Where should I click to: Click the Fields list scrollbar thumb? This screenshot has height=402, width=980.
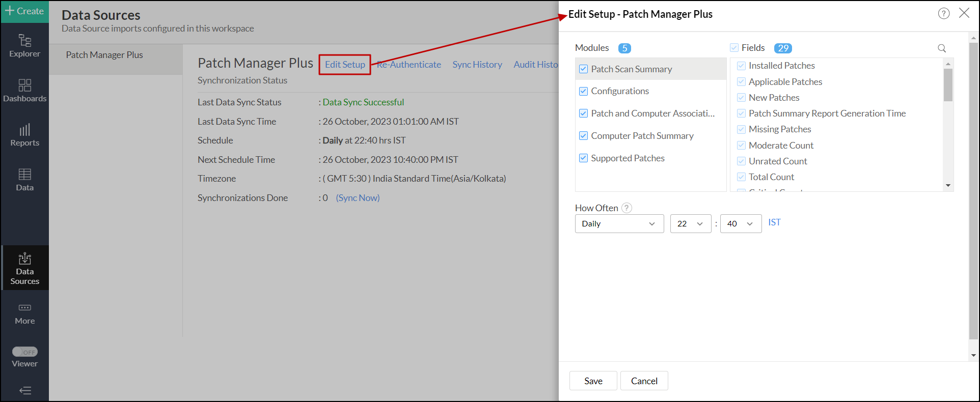pos(948,84)
